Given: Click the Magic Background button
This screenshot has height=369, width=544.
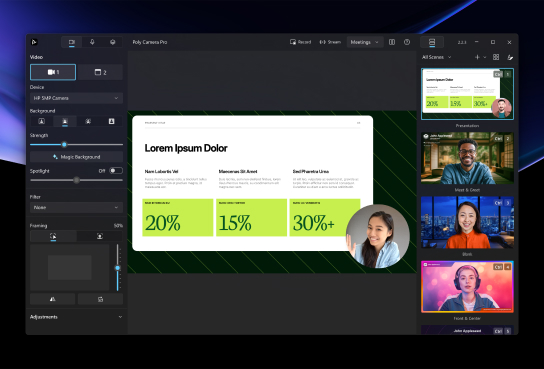Looking at the screenshot, I should pyautogui.click(x=76, y=157).
